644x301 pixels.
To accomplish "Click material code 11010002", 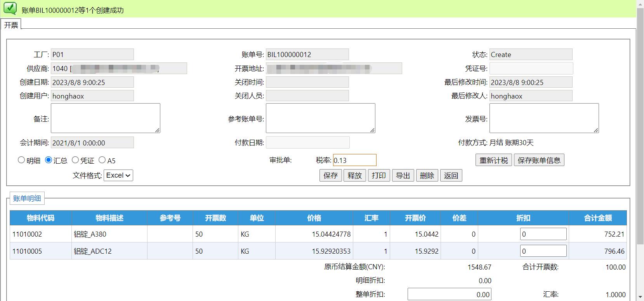I will (x=27, y=234).
